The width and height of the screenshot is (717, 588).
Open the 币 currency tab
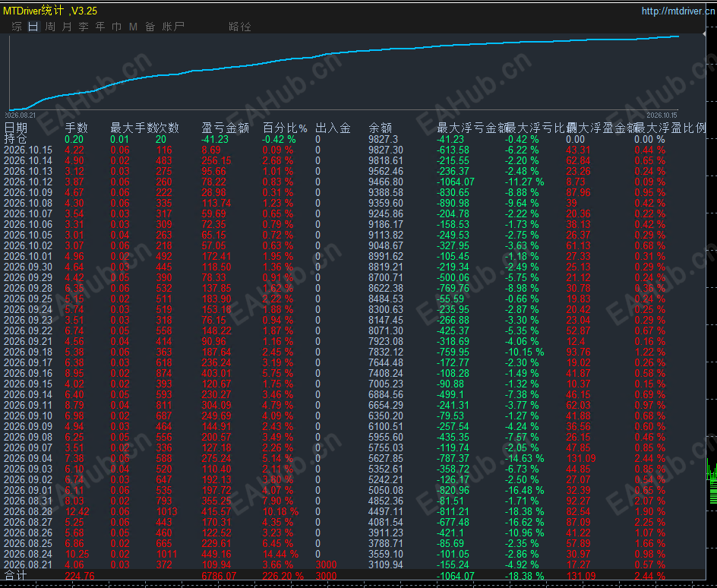[117, 27]
